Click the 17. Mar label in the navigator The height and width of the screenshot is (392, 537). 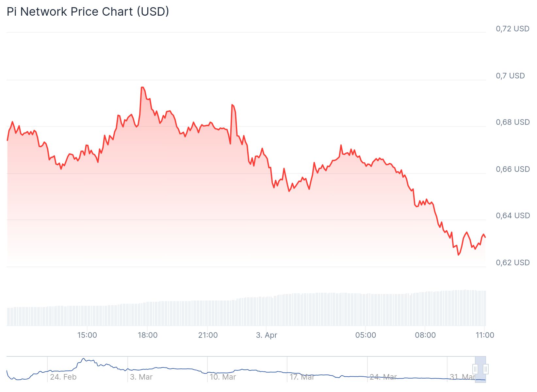click(x=302, y=377)
